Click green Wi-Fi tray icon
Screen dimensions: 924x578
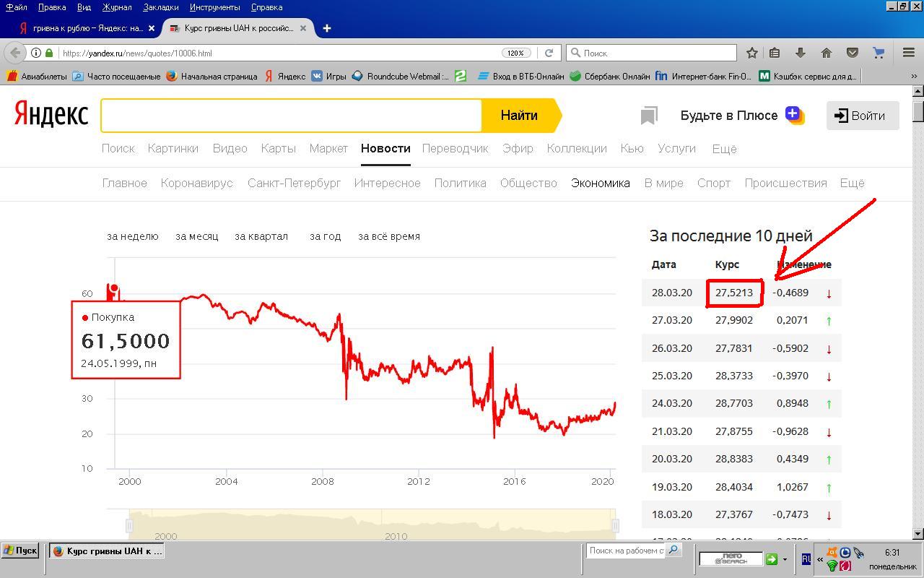coord(832,566)
